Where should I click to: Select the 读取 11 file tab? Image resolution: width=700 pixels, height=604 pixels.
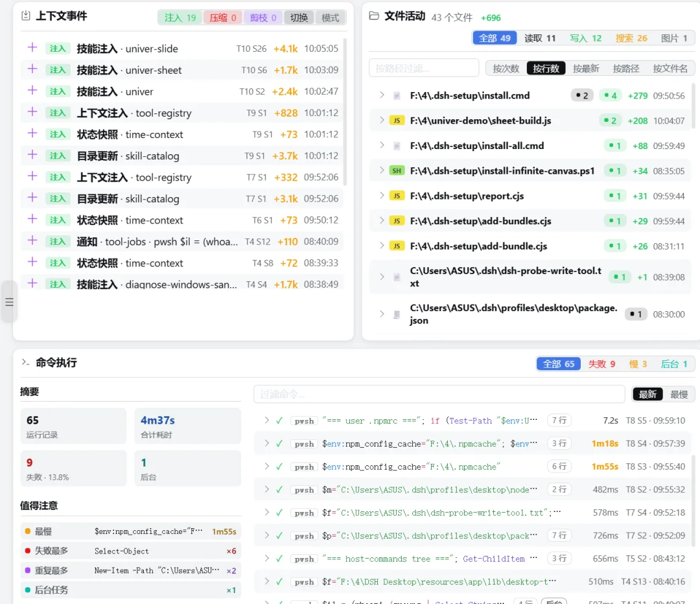pyautogui.click(x=540, y=38)
